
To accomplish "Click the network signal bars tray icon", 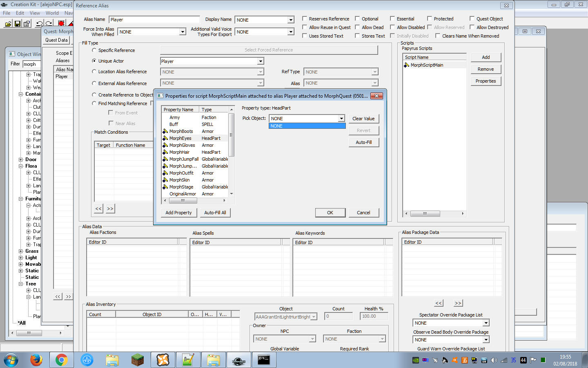I will coord(504,360).
